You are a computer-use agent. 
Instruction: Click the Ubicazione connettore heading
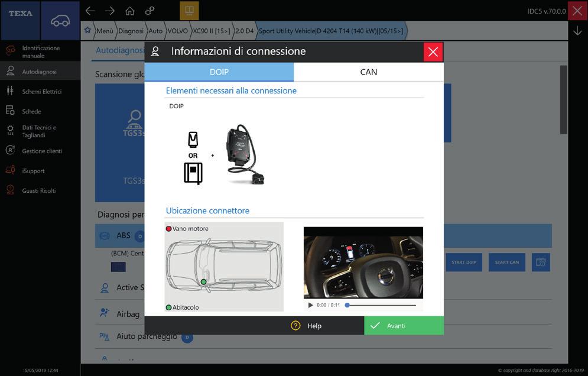(207, 210)
